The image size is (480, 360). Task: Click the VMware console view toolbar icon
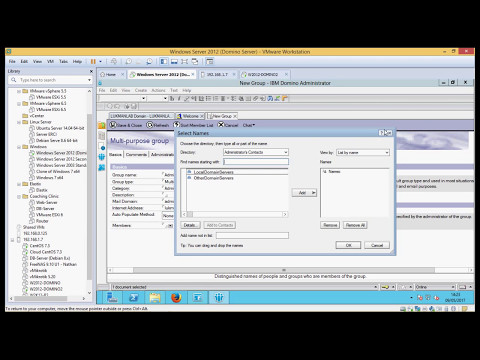[209, 61]
